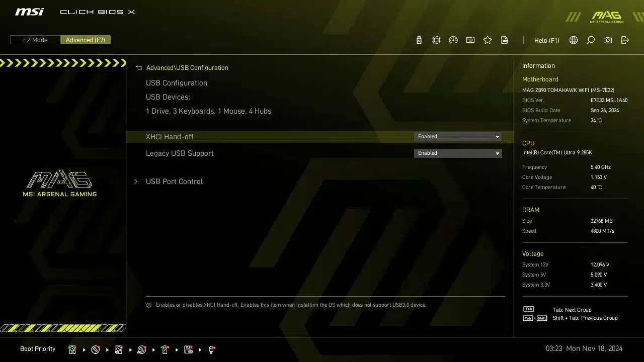Select the CD/DVD disc boot priority icon
This screenshot has height=362, width=644.
[96, 349]
